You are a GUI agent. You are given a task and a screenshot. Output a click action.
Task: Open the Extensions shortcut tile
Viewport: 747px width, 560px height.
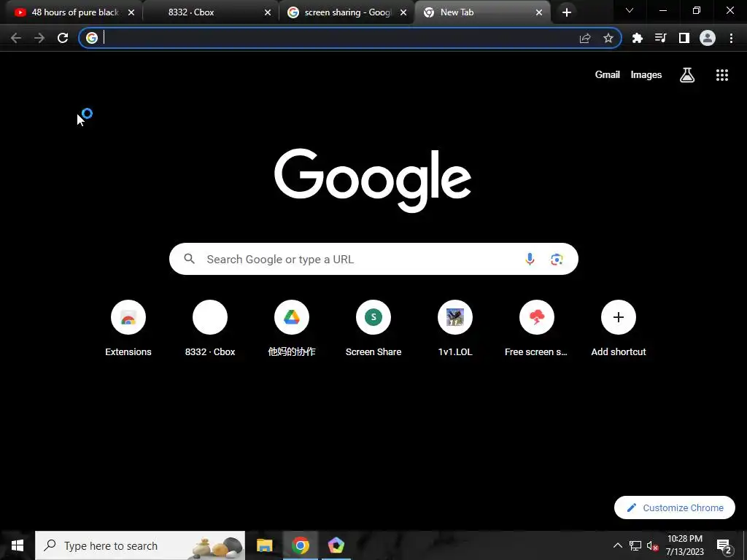pyautogui.click(x=128, y=329)
